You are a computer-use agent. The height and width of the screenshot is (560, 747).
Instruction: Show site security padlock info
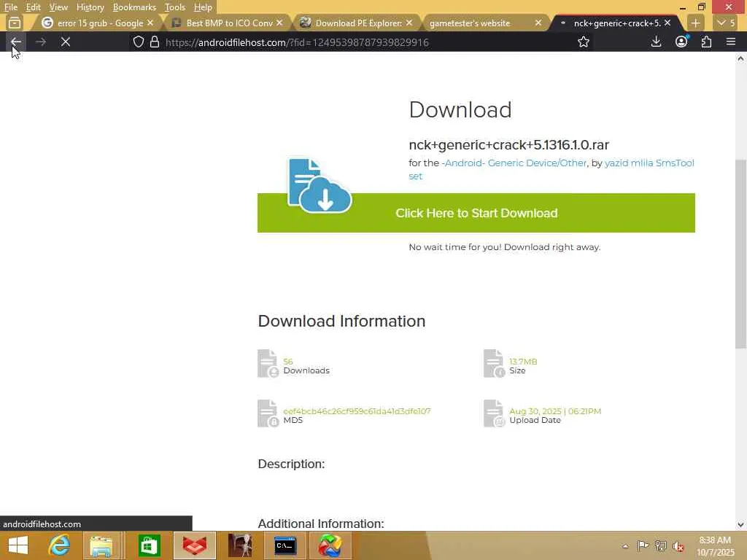[x=155, y=42]
